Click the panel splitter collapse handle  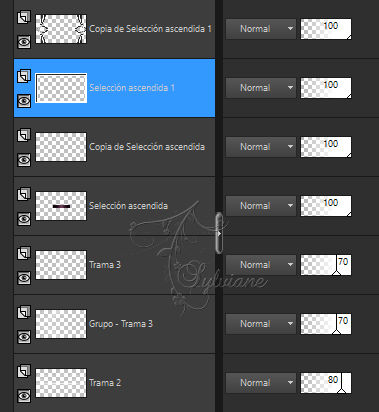coord(219,233)
